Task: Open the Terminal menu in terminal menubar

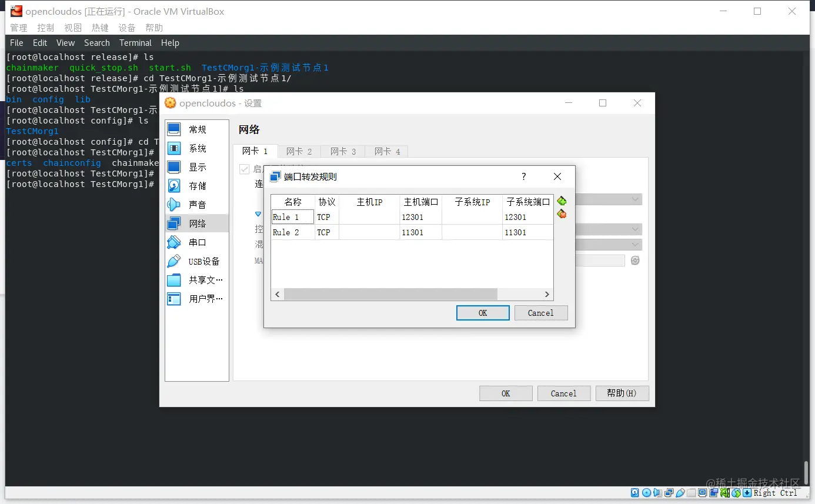Action: point(135,43)
